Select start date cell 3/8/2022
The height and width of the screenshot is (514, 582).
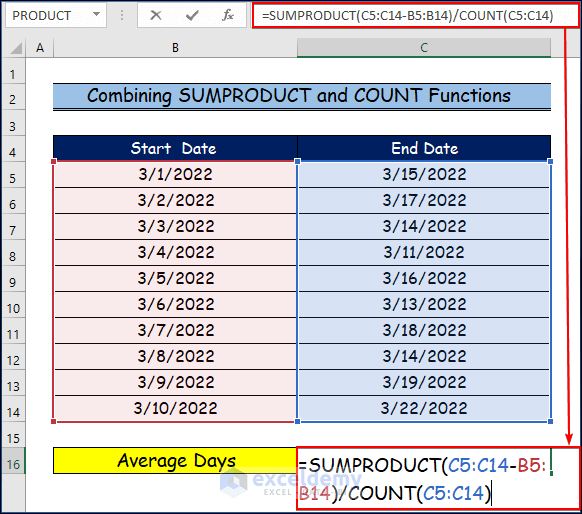(175, 356)
